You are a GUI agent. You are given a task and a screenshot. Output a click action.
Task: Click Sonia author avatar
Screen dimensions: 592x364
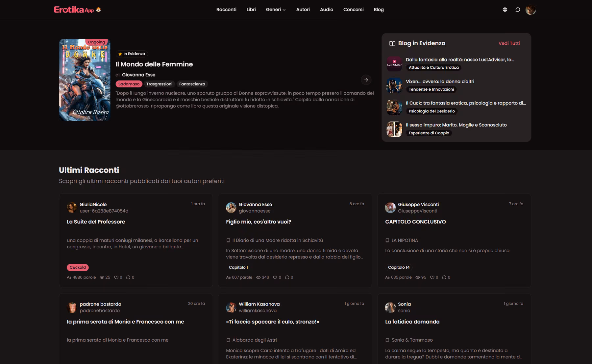pyautogui.click(x=390, y=307)
